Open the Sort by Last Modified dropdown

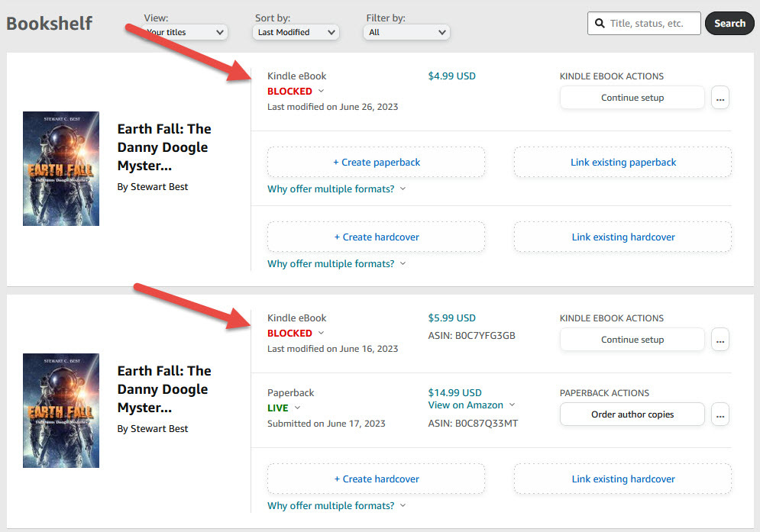(x=296, y=33)
